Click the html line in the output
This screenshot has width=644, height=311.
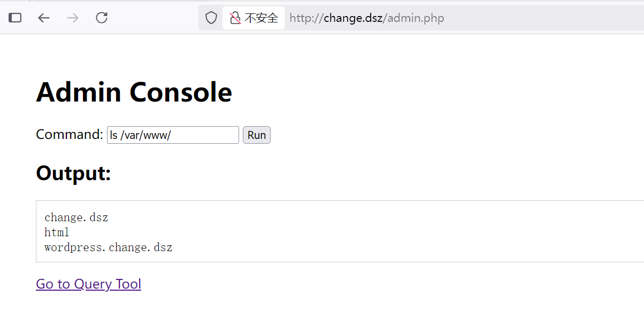57,232
